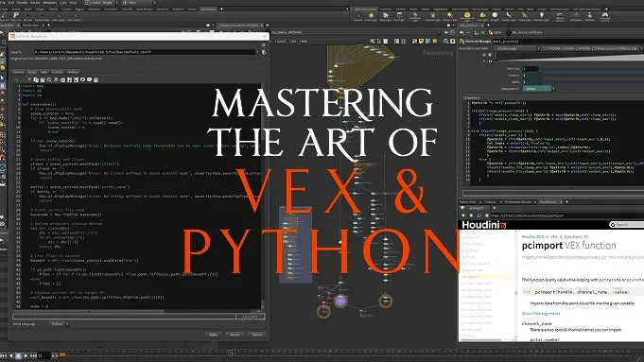Image resolution: width=644 pixels, height=362 pixels.
Task: Click the Position ramp slider
Action: [x=594, y=76]
